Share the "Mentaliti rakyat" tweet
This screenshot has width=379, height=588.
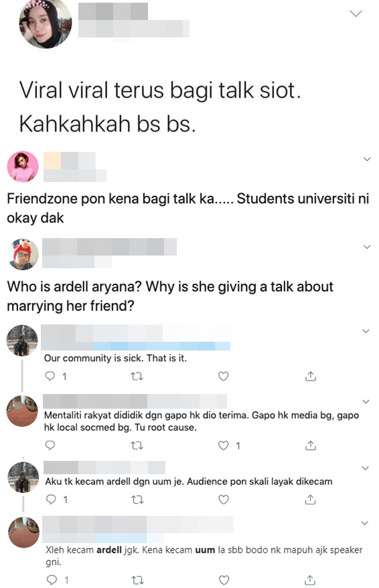click(311, 445)
